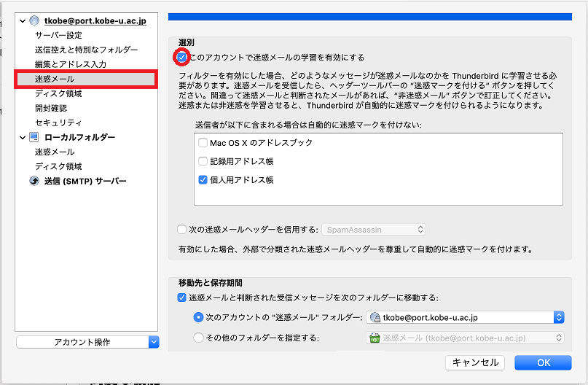Screen dimensions: 588x385
Task: Click the 選別 section heading
Action: pyautogui.click(x=187, y=43)
